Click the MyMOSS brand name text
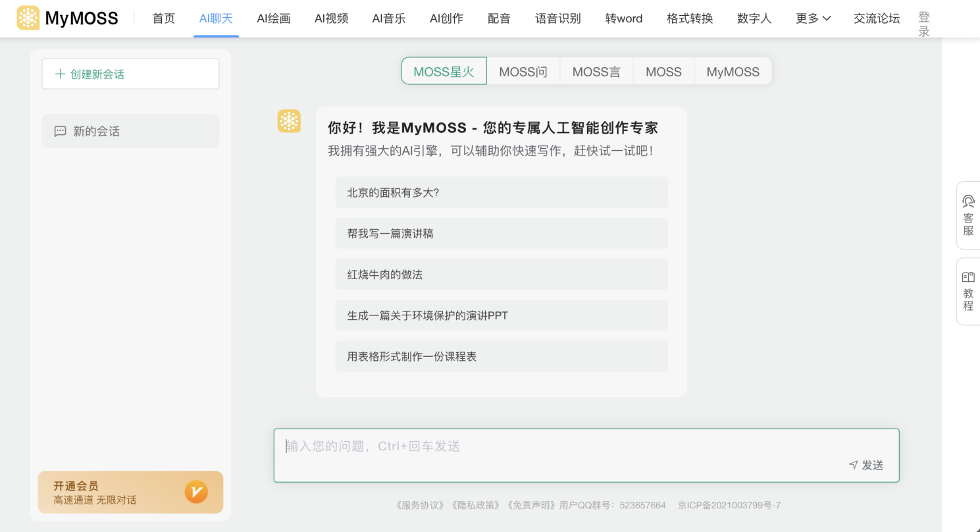The width and height of the screenshot is (980, 532). pos(82,18)
